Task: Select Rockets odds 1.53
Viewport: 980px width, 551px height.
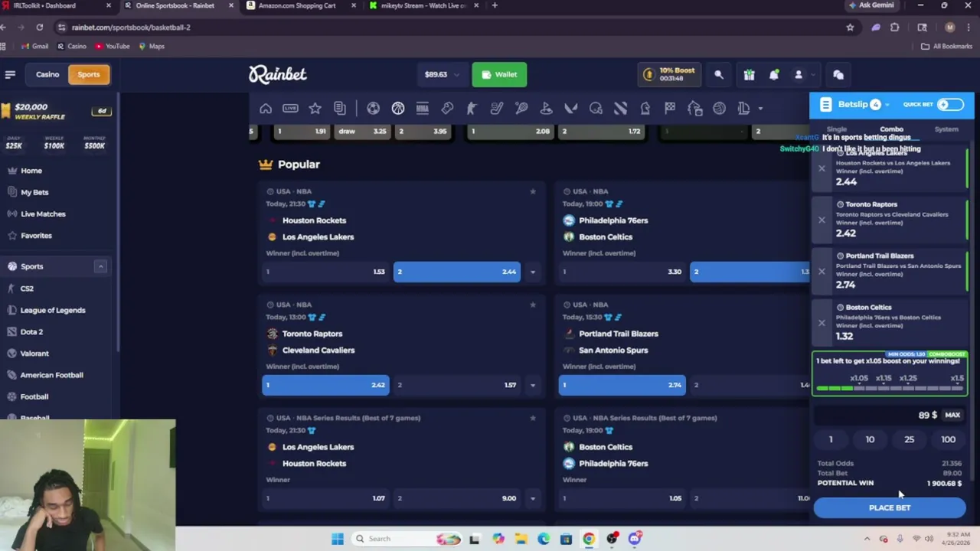Action: coord(325,272)
